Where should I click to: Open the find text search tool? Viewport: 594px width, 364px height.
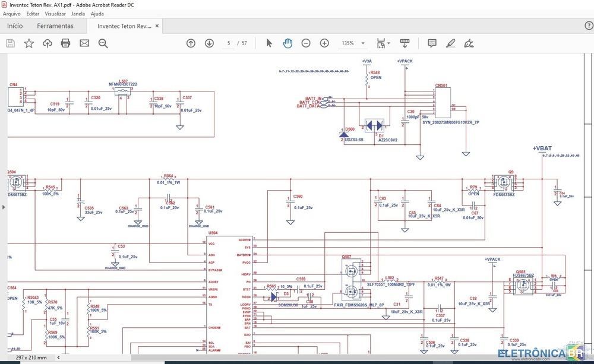(103, 43)
